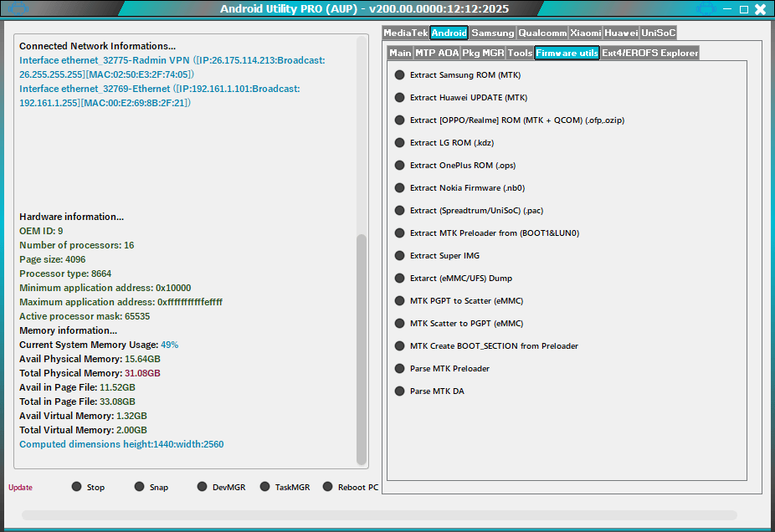Image resolution: width=775 pixels, height=532 pixels.
Task: Click 'Total Virtual Memory: 2.00GB' line
Action: coord(83,430)
